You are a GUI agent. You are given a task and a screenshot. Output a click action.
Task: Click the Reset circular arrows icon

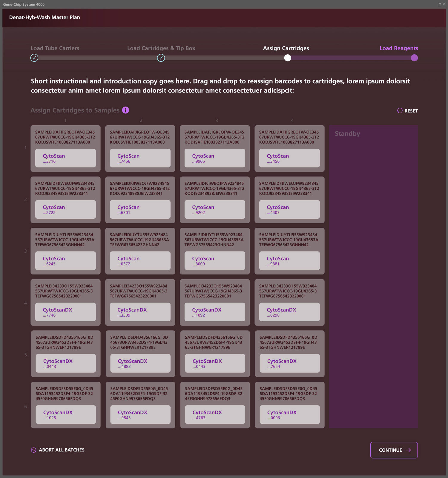(400, 111)
